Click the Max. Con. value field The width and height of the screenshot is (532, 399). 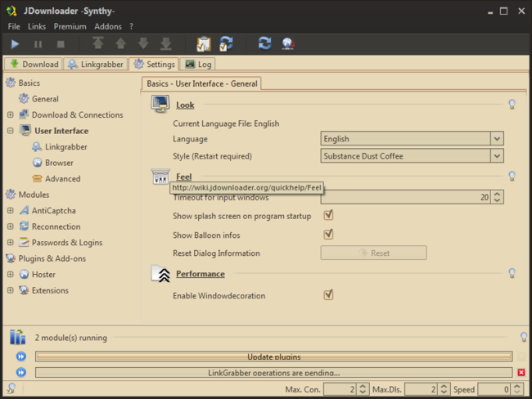[x=340, y=389]
